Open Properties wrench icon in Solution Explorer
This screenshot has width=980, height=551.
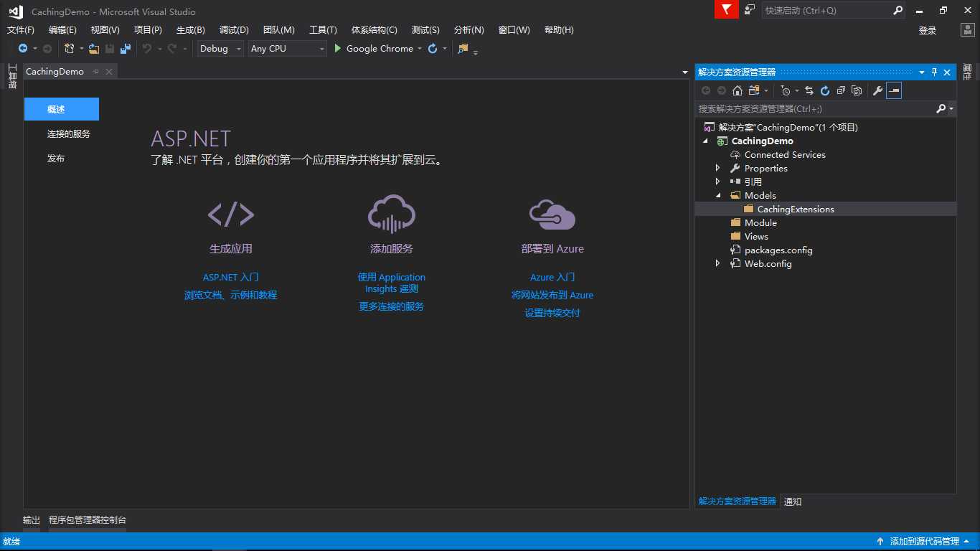point(877,90)
